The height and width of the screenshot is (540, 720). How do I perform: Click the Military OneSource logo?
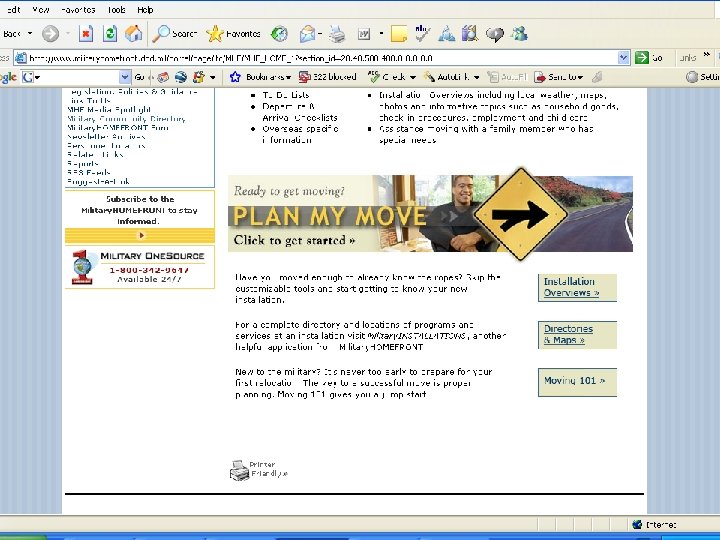point(140,267)
